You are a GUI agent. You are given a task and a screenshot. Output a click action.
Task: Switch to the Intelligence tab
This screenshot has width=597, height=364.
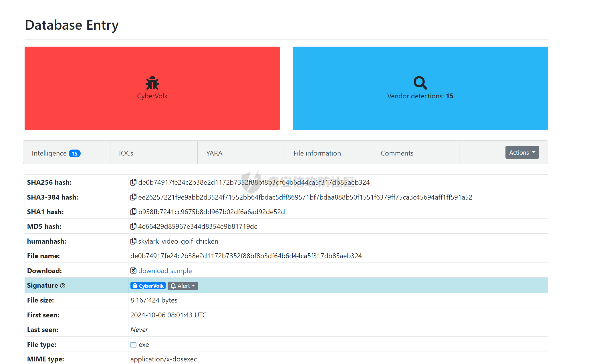pos(49,153)
